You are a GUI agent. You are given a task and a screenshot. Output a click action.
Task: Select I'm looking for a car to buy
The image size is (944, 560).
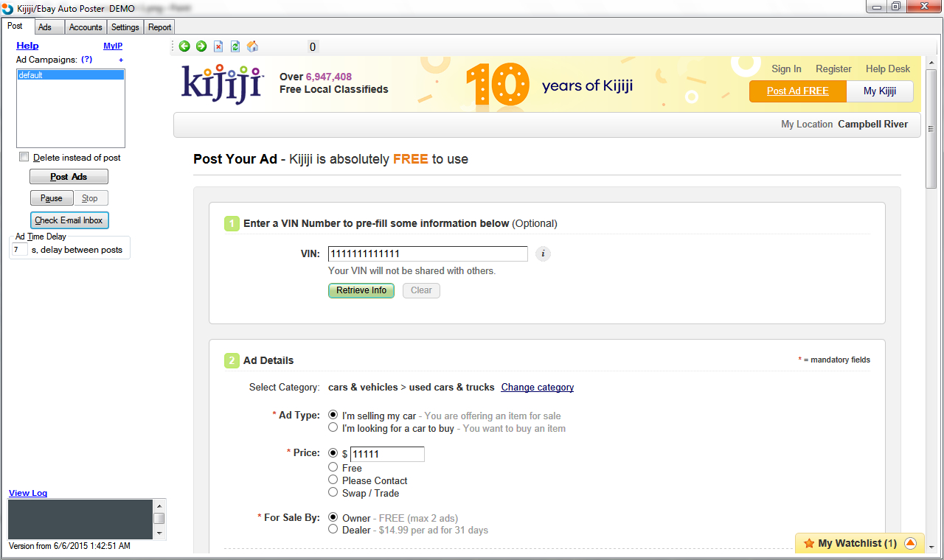click(x=333, y=427)
